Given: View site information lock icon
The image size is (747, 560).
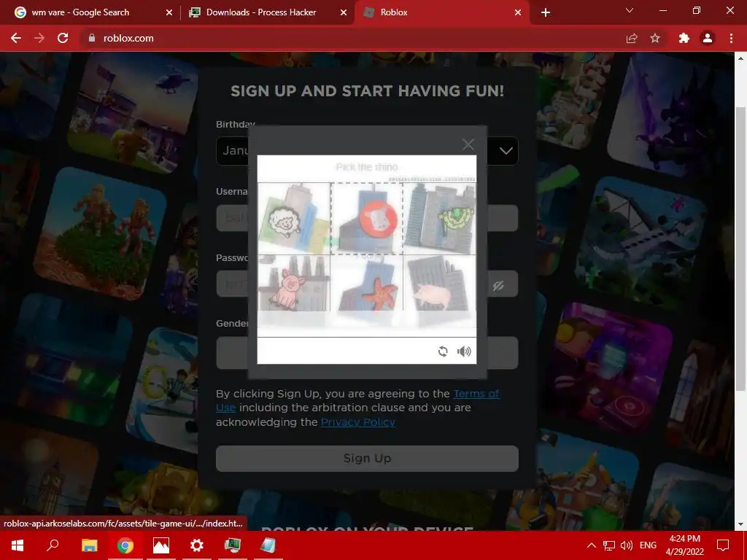Looking at the screenshot, I should pos(91,38).
